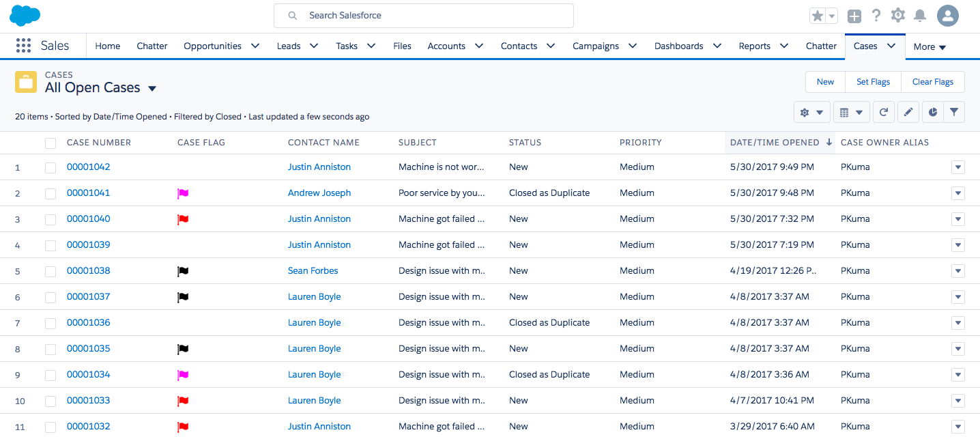Viewport: 980px width, 439px height.
Task: Go to the Home tab
Action: tap(107, 46)
